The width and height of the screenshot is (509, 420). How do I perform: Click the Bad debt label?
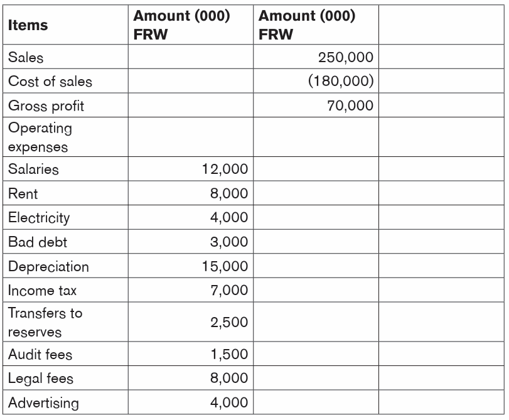(37, 242)
